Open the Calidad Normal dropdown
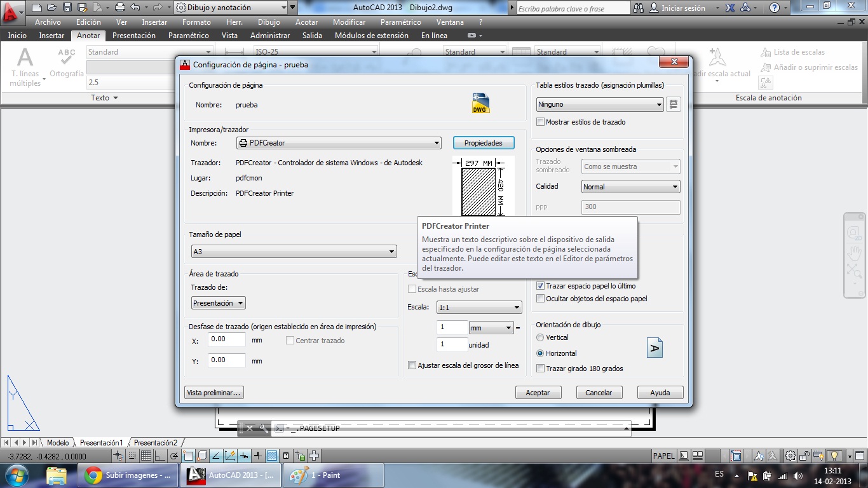Image resolution: width=868 pixels, height=488 pixels. [631, 187]
